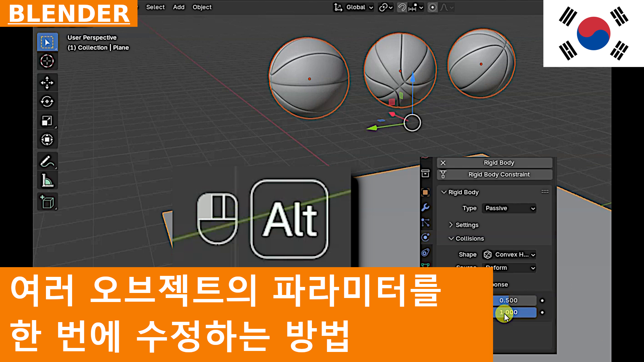Select the left basketball object
The height and width of the screenshot is (362, 644).
point(309,78)
